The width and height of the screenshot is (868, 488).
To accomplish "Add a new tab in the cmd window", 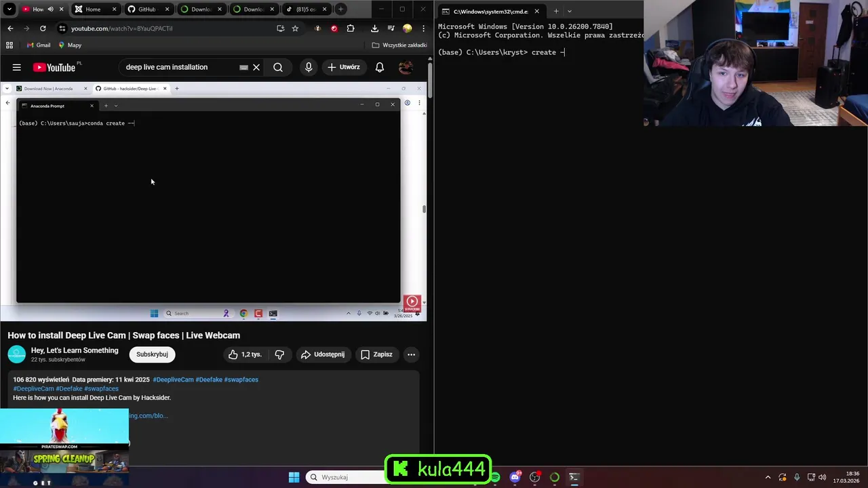I will [x=556, y=11].
